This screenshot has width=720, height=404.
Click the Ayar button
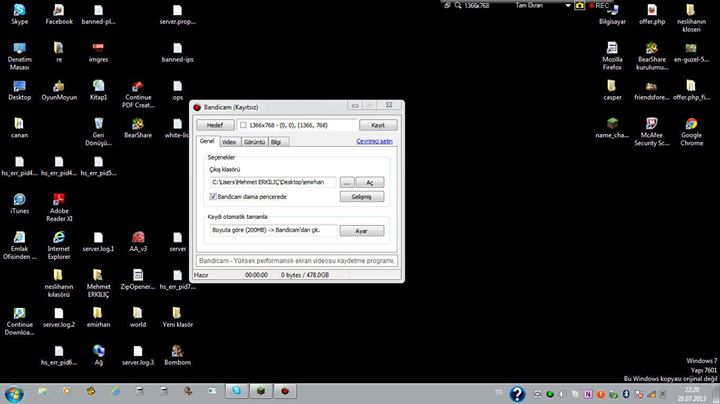coord(362,230)
